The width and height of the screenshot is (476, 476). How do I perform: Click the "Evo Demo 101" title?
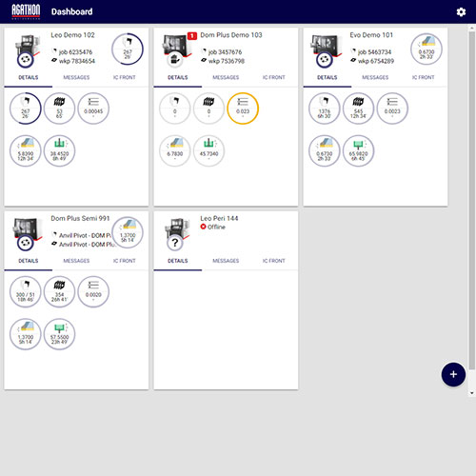pyautogui.click(x=371, y=35)
